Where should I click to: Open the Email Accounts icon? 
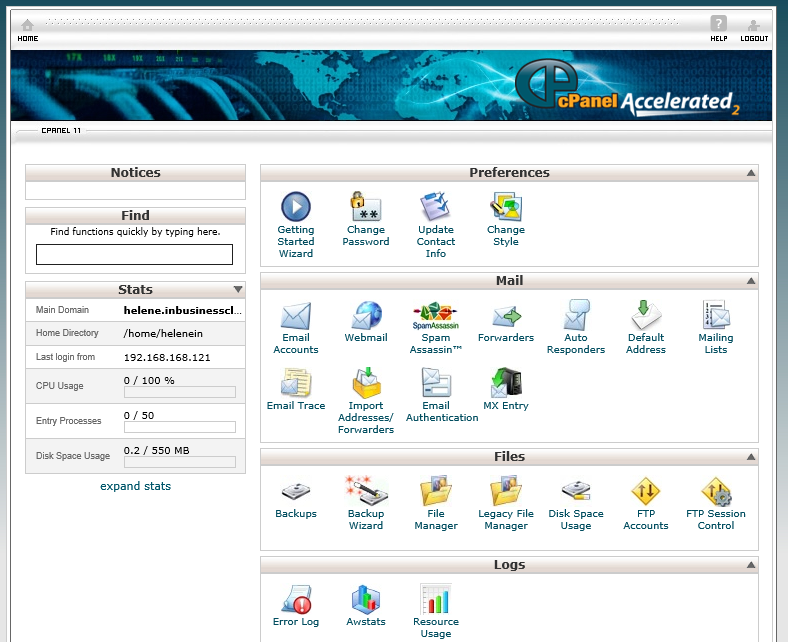tap(296, 315)
